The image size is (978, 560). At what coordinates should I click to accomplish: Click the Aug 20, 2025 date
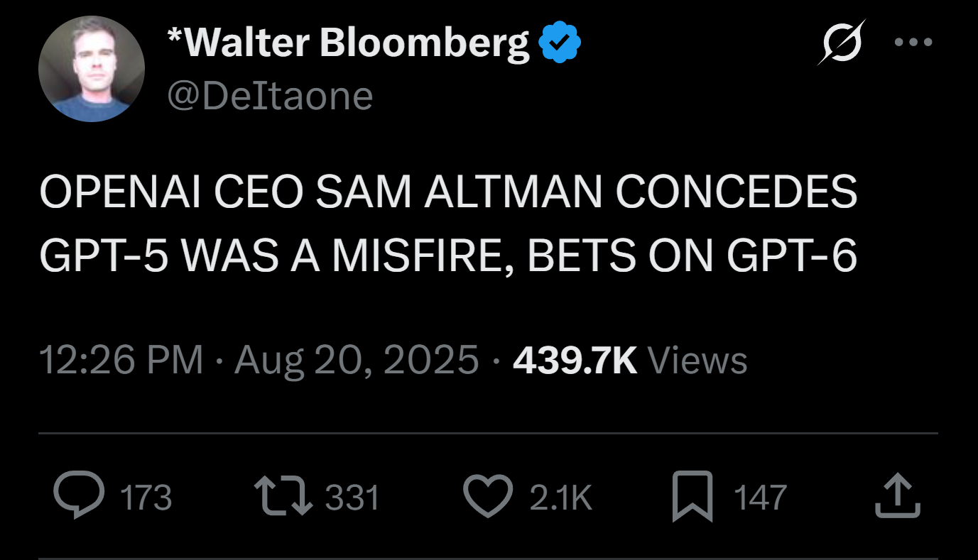click(x=357, y=361)
